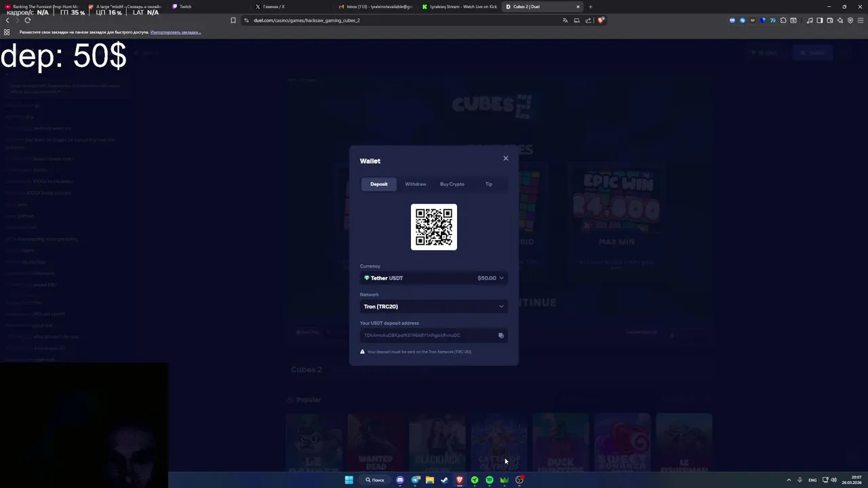This screenshot has width=868, height=488.
Task: Expand the Tron (TRC20) network dropdown
Action: [434, 306]
